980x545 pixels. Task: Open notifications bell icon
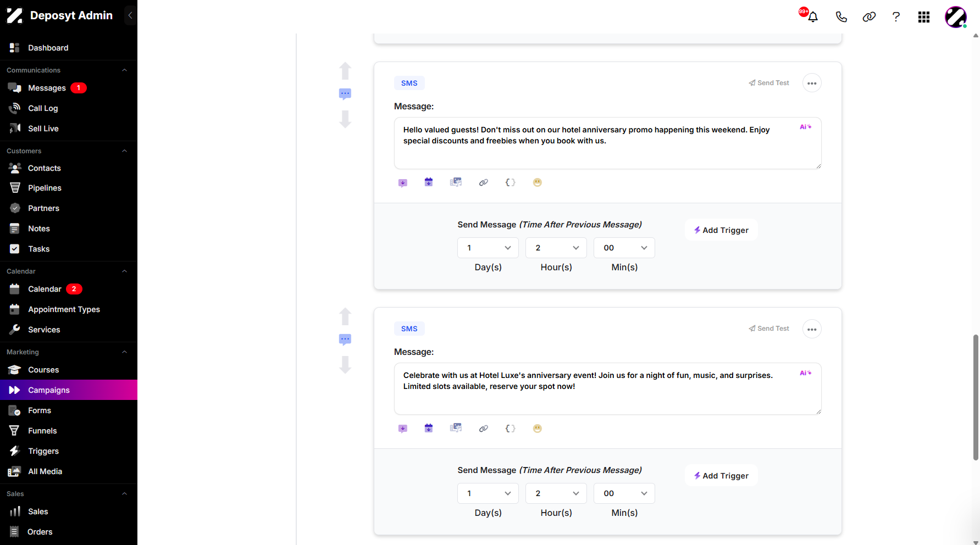(x=813, y=16)
